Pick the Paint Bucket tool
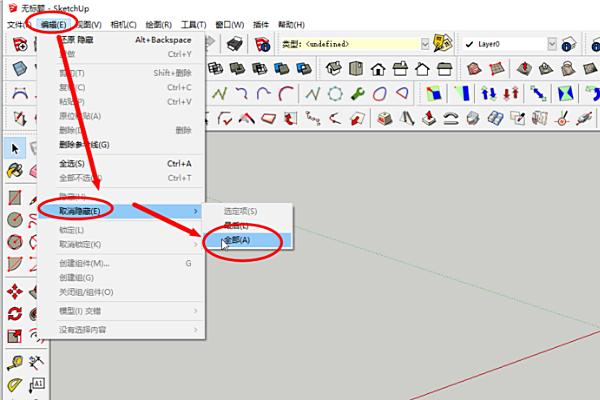 (x=15, y=171)
